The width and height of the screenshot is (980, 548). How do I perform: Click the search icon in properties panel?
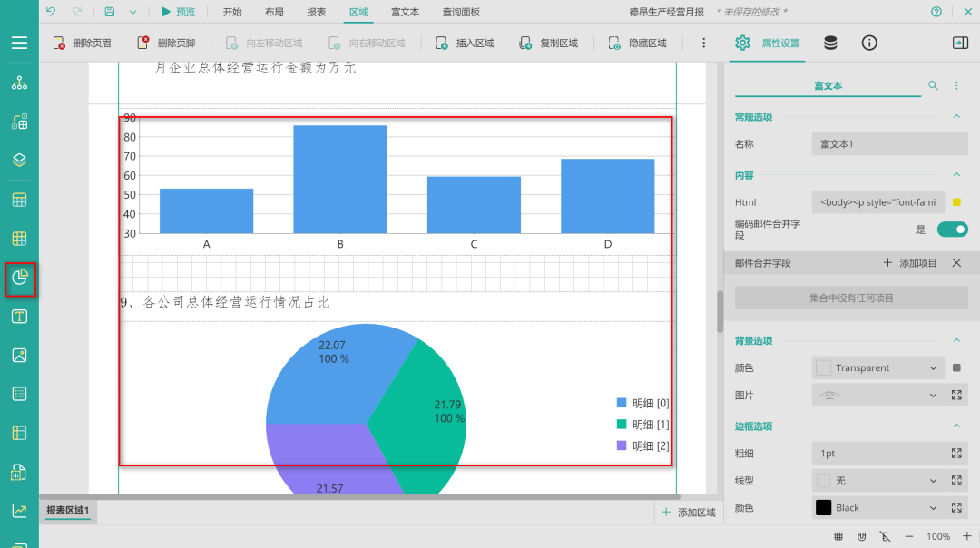click(933, 85)
